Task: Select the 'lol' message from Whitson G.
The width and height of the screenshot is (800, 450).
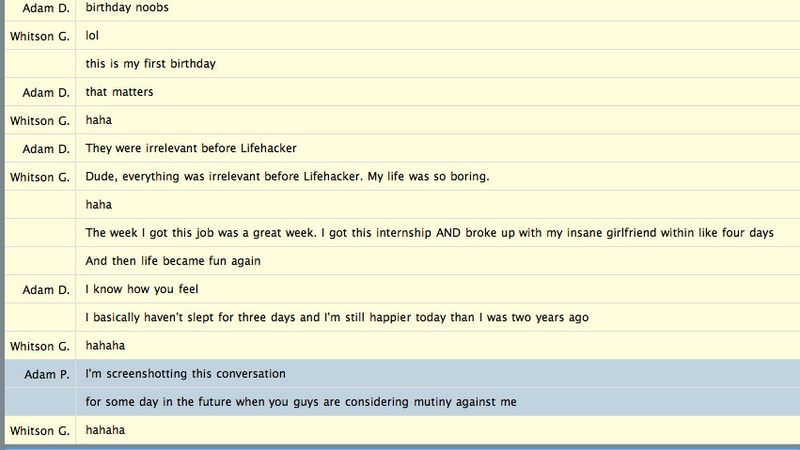Action: click(x=92, y=36)
